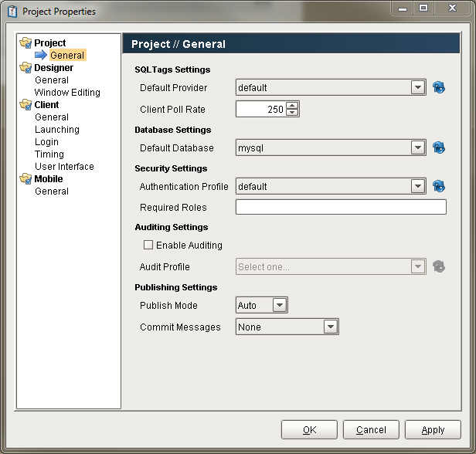
Task: Open the Default Provider dropdown
Action: 418,88
